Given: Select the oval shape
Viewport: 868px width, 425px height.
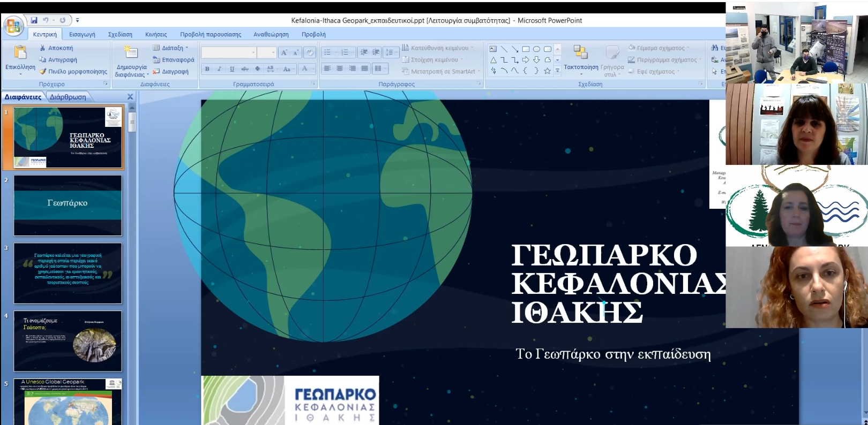Looking at the screenshot, I should pos(536,49).
